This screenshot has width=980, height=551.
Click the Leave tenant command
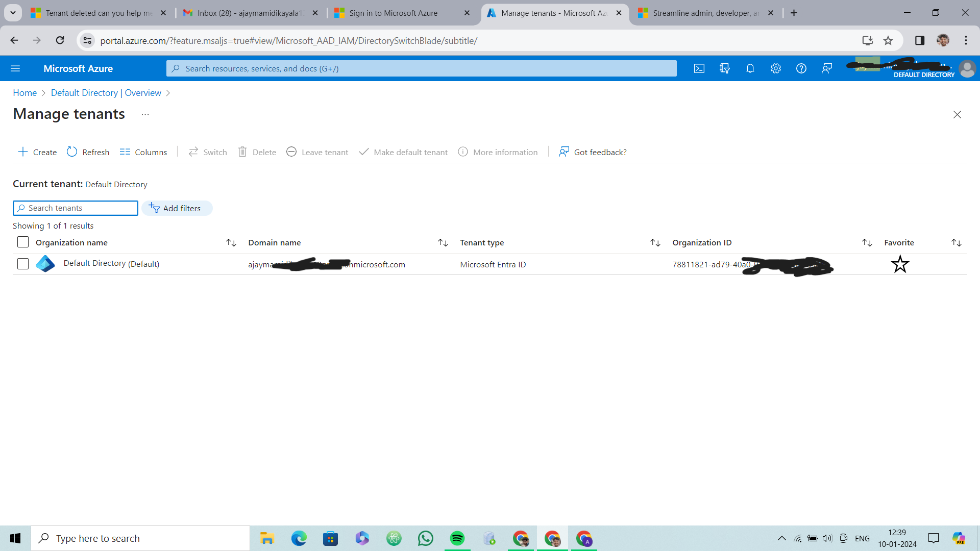(317, 152)
